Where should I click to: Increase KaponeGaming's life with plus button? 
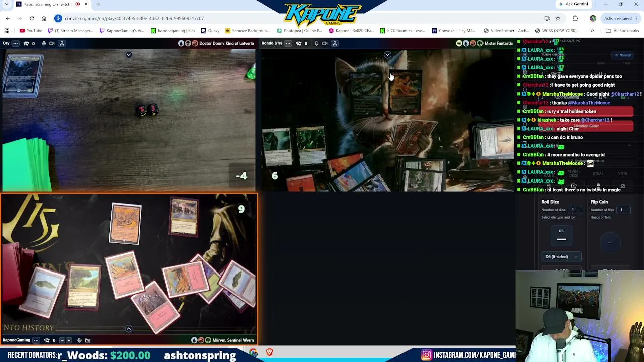click(x=69, y=340)
